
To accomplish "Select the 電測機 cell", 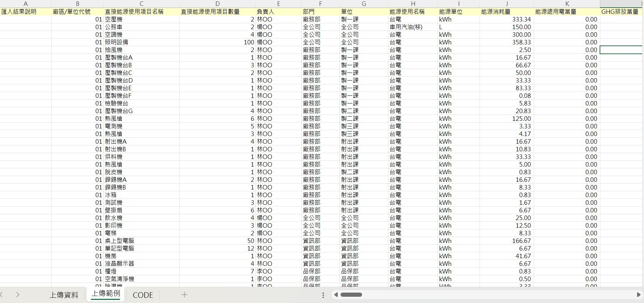I will coord(141,126).
